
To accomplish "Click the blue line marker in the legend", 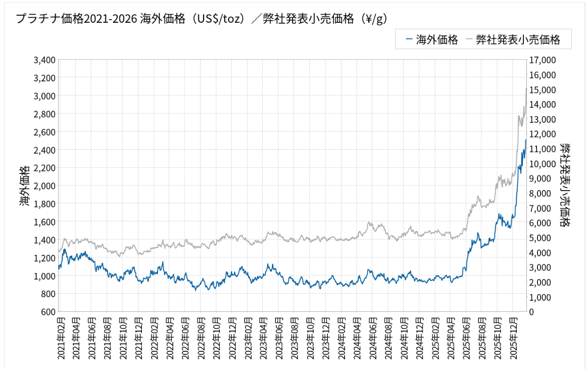I will tap(409, 40).
